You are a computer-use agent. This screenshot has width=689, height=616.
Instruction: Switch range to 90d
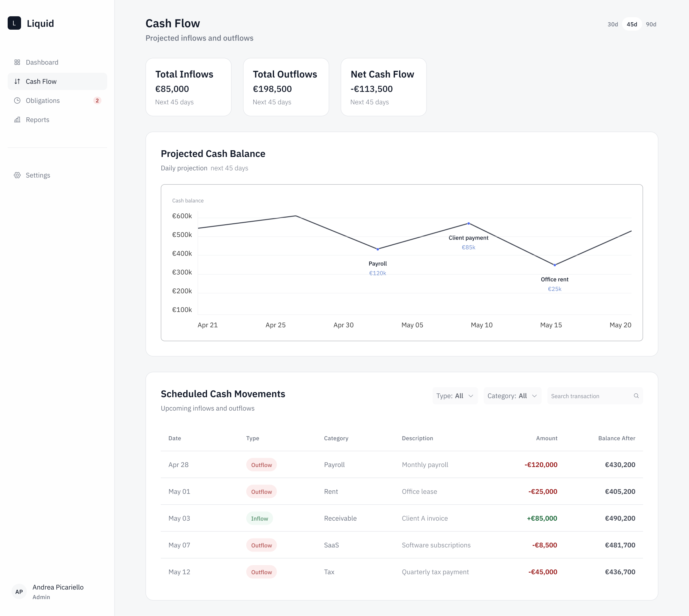651,24
